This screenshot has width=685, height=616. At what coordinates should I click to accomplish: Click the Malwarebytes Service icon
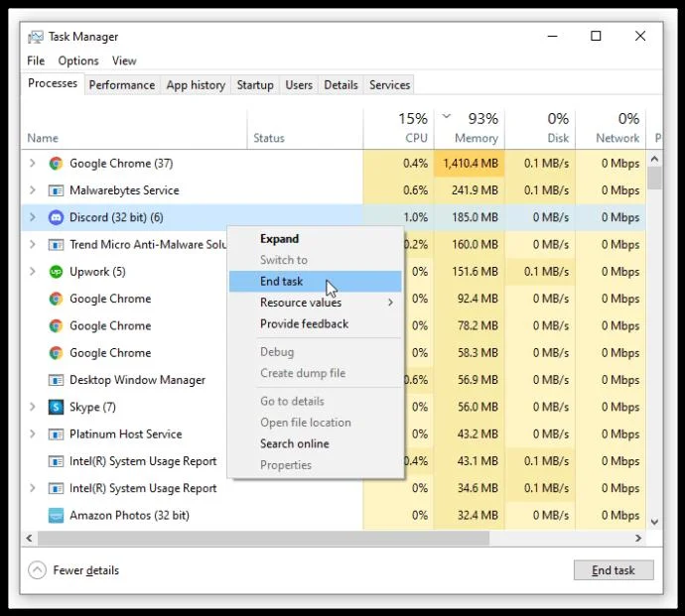click(56, 190)
